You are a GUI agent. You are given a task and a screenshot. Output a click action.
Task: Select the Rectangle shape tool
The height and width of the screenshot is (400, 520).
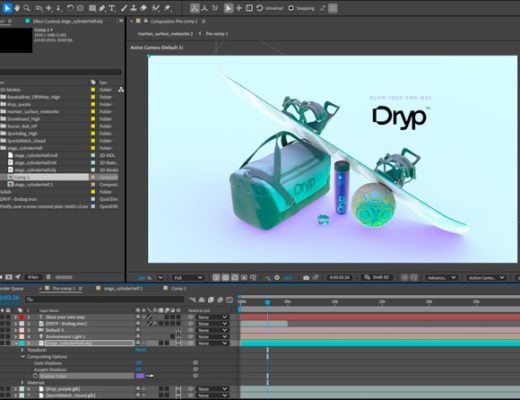pos(92,8)
